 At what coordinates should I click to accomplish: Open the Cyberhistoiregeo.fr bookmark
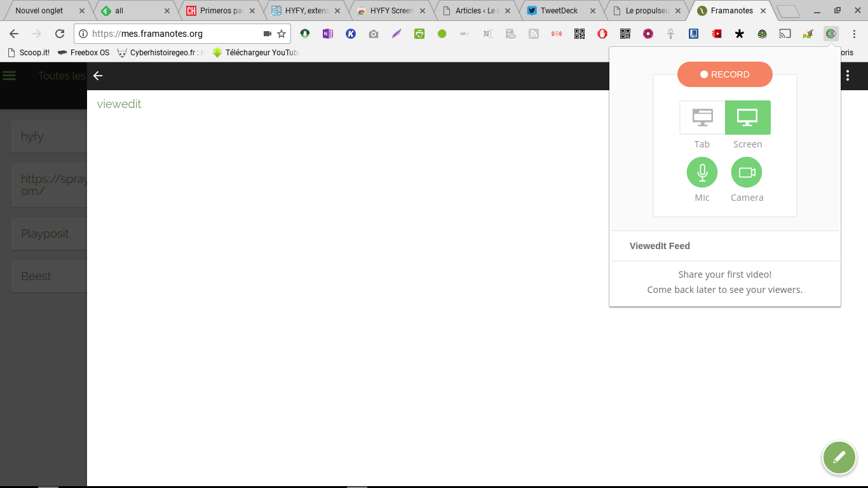coord(161,53)
